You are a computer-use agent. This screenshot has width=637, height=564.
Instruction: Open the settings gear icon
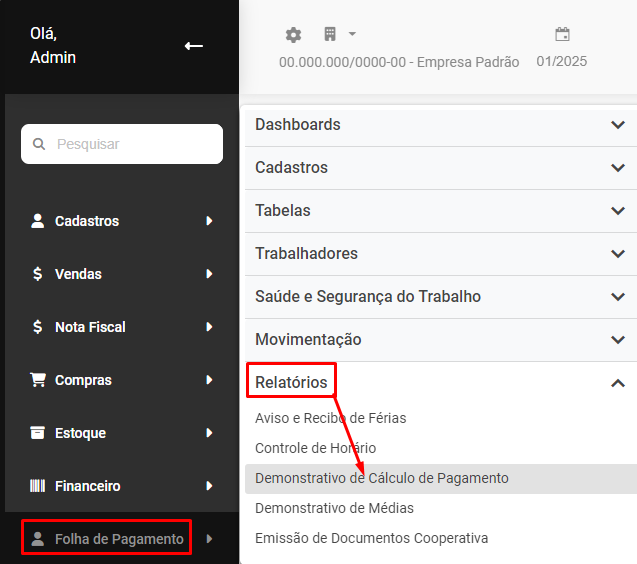[293, 35]
